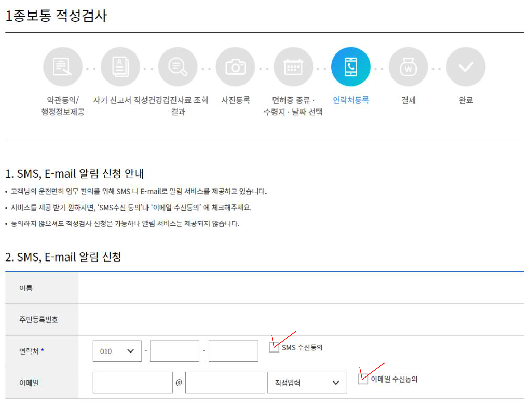The height and width of the screenshot is (406, 532).
Task: Check the SMS 수신동의 checkbox
Action: [x=274, y=347]
